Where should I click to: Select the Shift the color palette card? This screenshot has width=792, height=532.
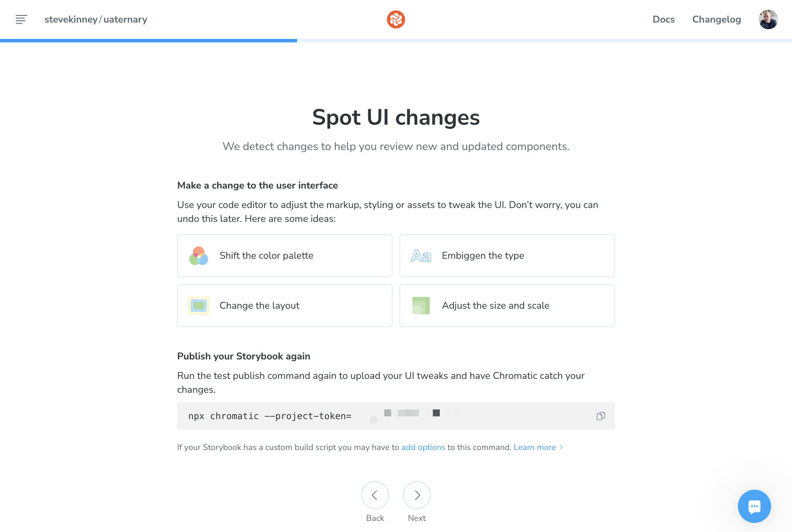coord(284,256)
